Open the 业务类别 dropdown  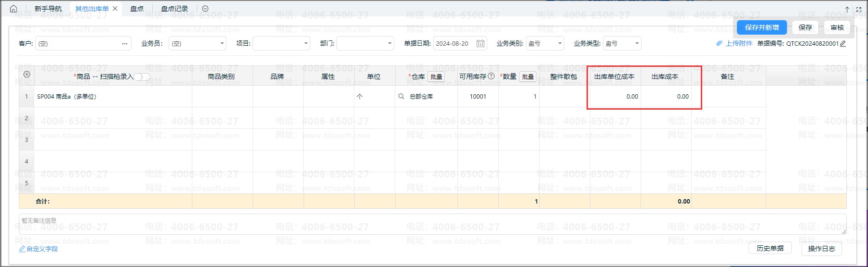point(560,44)
